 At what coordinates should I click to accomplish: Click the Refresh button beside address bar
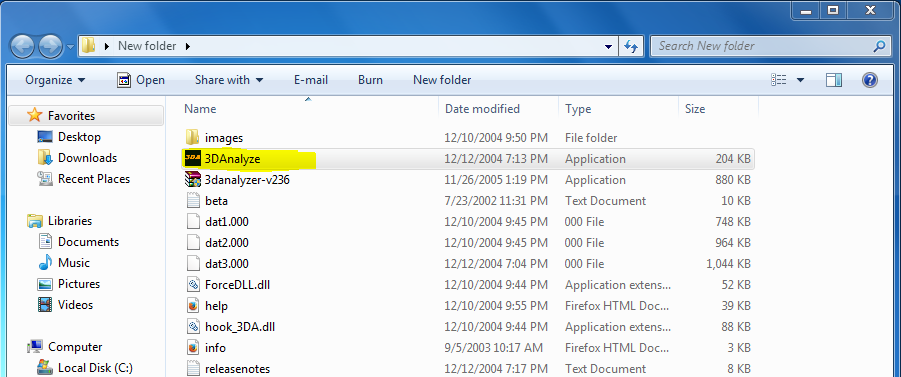click(631, 46)
